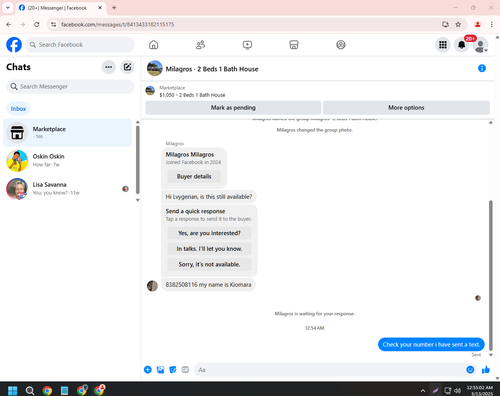Viewport: 500px width, 396px height.
Task: Click the chat list scrollbar
Action: click(x=138, y=160)
